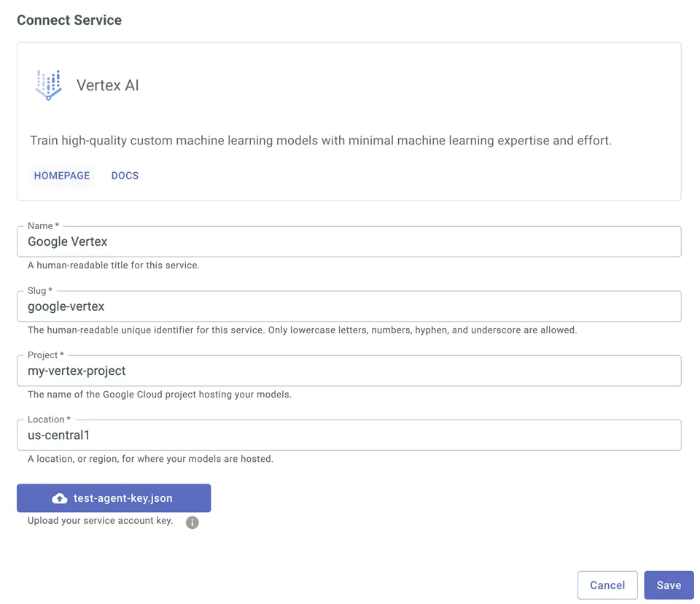Image resolution: width=700 pixels, height=604 pixels.
Task: Click the test-agent-key.json upload button
Action: coord(114,498)
